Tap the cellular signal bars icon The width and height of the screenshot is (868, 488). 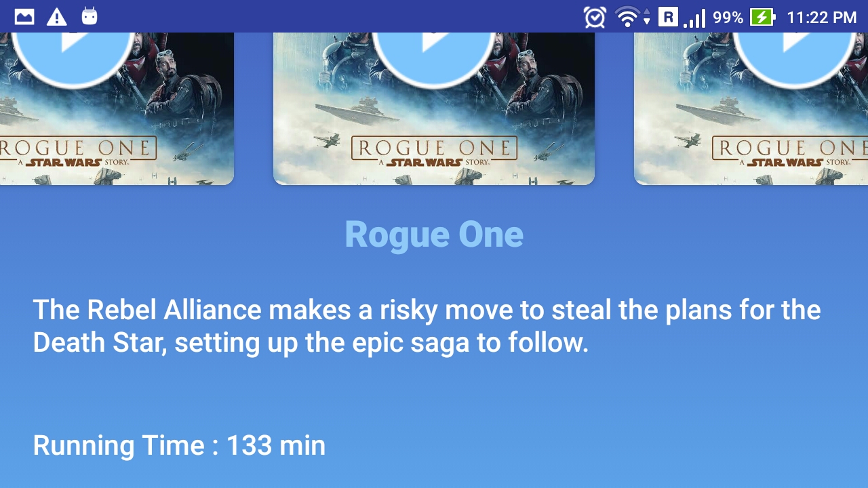tap(694, 18)
